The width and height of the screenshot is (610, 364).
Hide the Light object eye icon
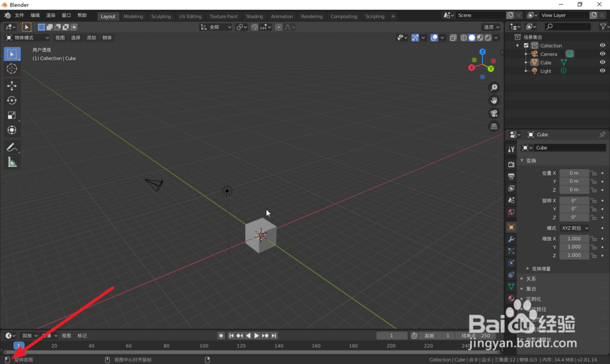pyautogui.click(x=602, y=71)
